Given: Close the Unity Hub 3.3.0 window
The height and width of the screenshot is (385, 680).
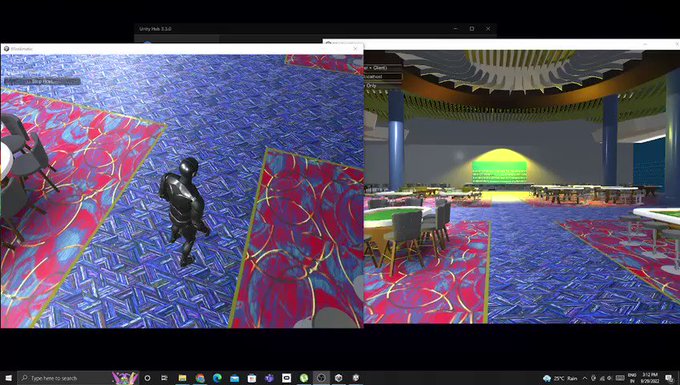Looking at the screenshot, I should click(x=488, y=29).
